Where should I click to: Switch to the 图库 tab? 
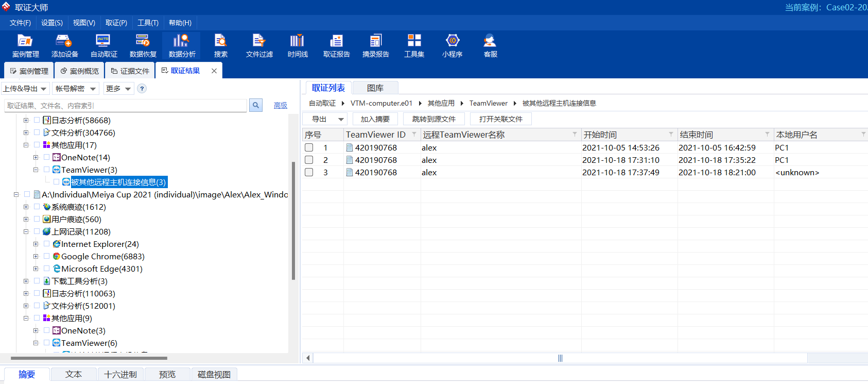pyautogui.click(x=375, y=88)
